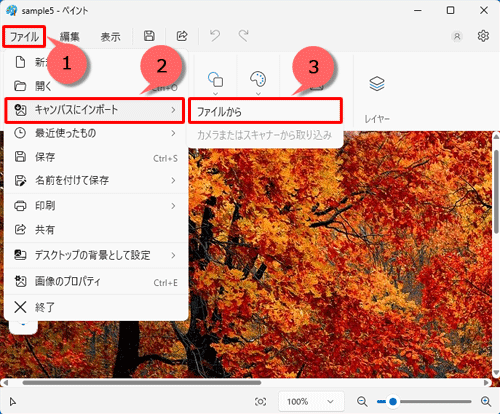Screen dimensions: 500x414
Task: Click the save floppy icon in toolbar
Action: [149, 36]
